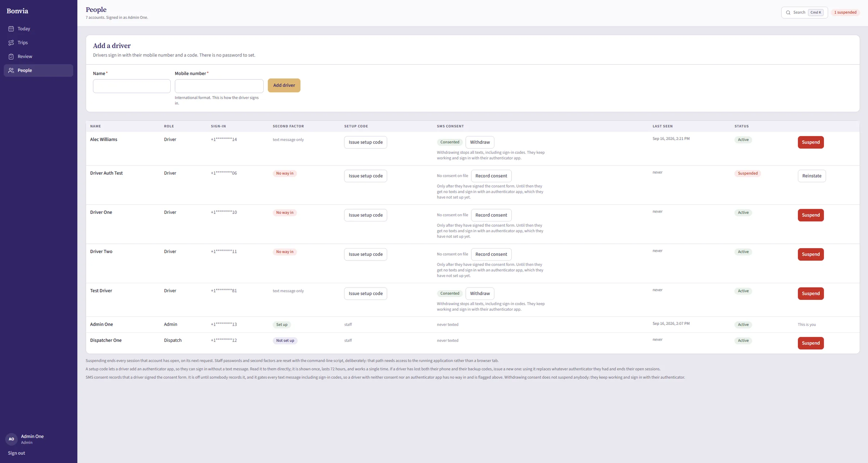Focus the driver Name input field

coord(132,86)
